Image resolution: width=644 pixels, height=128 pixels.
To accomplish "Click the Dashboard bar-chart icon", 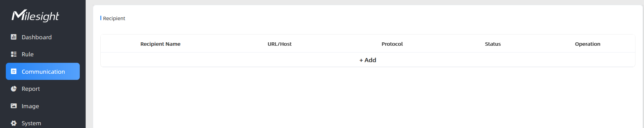I will point(14,37).
